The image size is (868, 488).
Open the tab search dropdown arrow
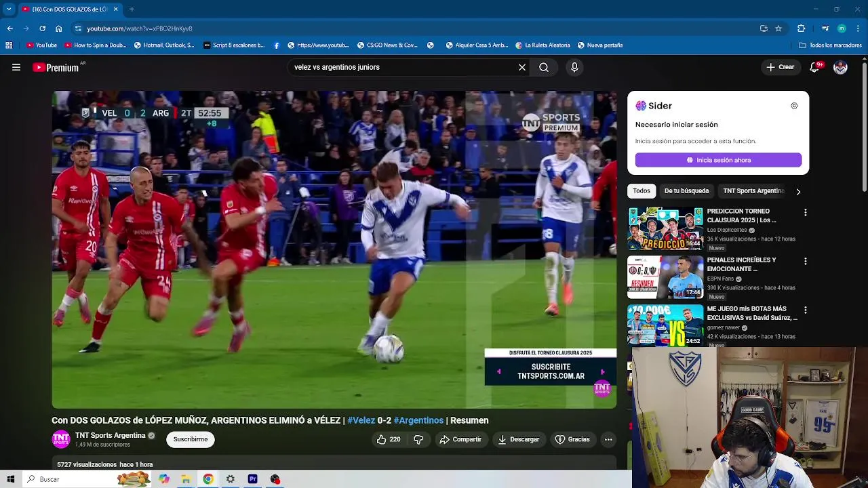click(x=8, y=9)
